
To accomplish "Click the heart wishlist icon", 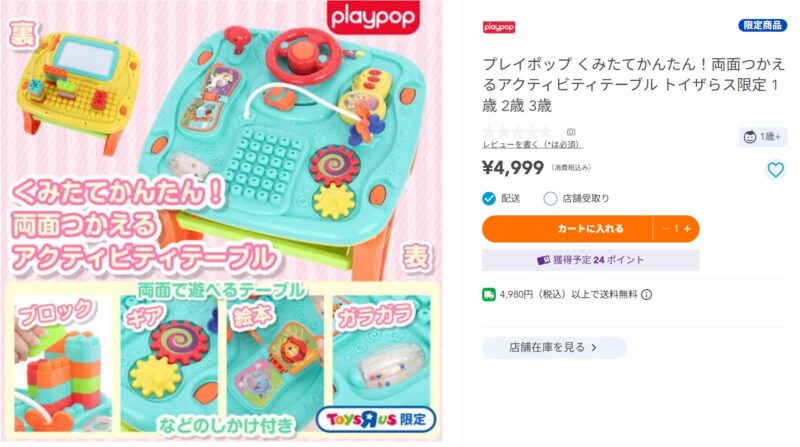I will 775,169.
